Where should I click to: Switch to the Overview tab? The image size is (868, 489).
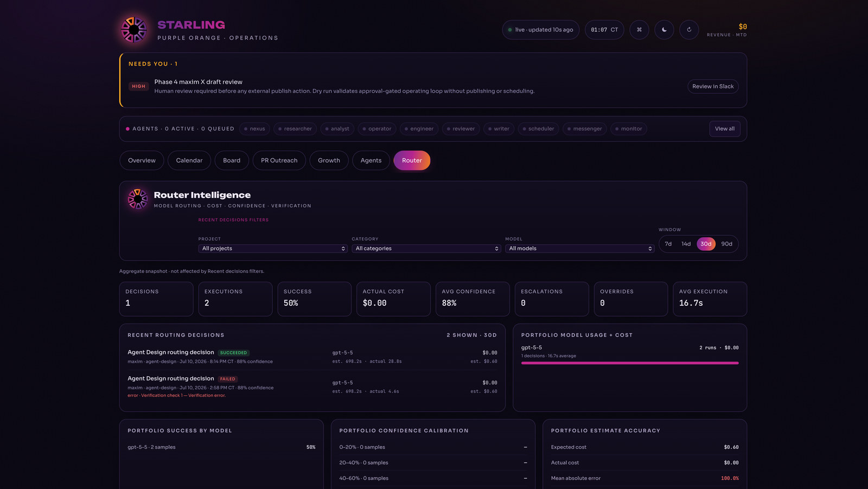pos(142,160)
